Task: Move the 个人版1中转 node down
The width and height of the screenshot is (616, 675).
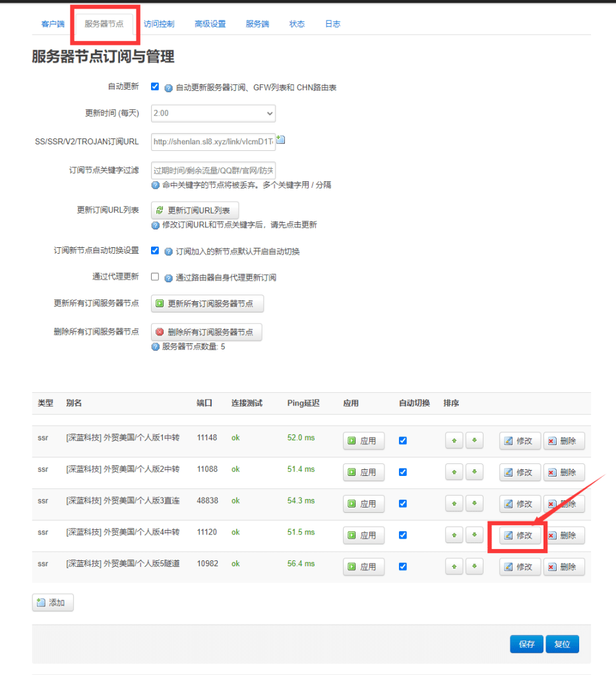Action: click(474, 441)
